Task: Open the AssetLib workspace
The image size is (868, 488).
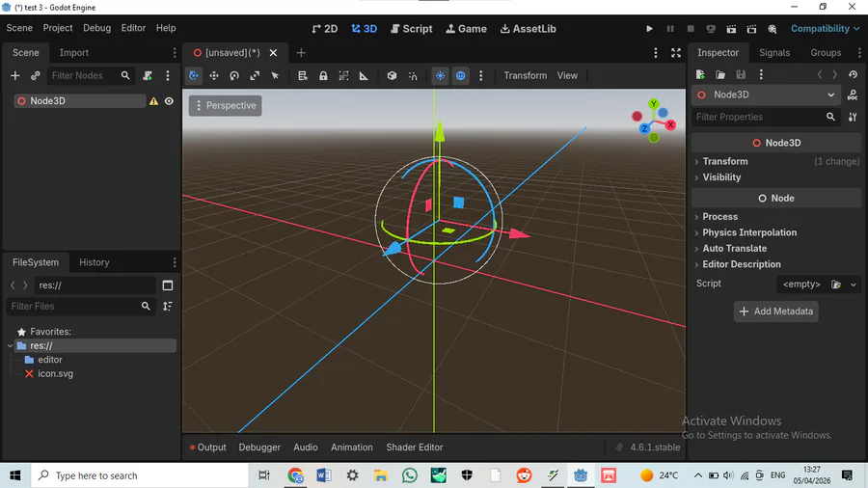Action: coord(529,29)
